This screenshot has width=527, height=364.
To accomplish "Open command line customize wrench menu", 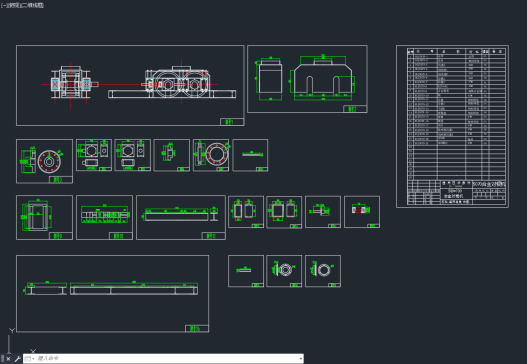I will (17, 359).
